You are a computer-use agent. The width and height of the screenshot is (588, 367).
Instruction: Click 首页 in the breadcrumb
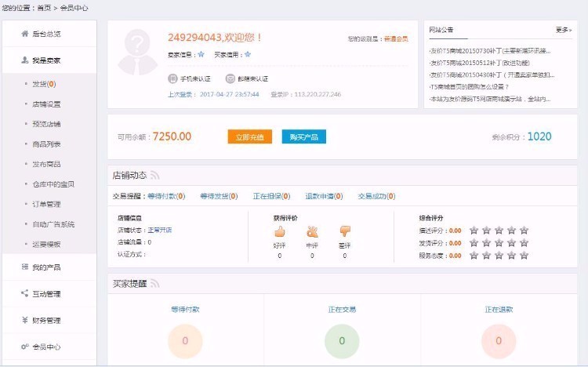[x=44, y=8]
